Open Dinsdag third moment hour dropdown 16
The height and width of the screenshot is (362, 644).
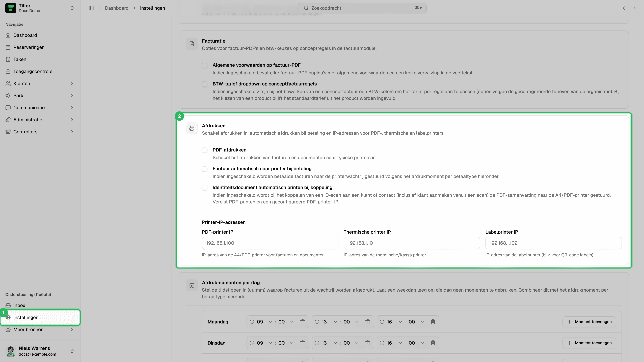(394, 343)
